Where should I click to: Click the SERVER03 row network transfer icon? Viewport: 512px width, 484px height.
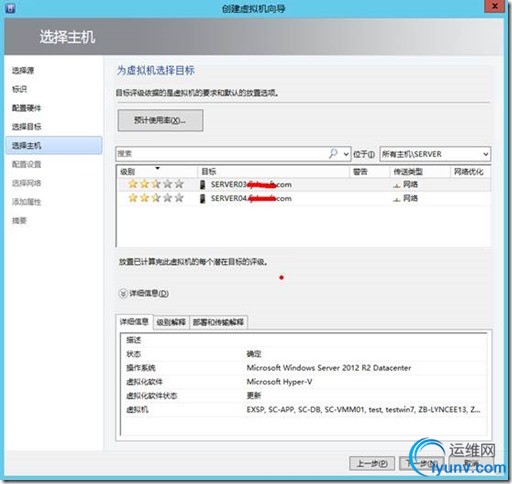tap(397, 185)
